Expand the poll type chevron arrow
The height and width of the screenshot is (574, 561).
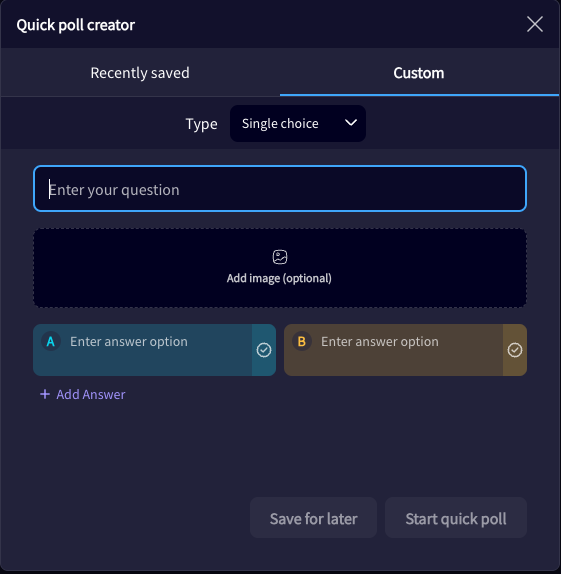pos(351,123)
